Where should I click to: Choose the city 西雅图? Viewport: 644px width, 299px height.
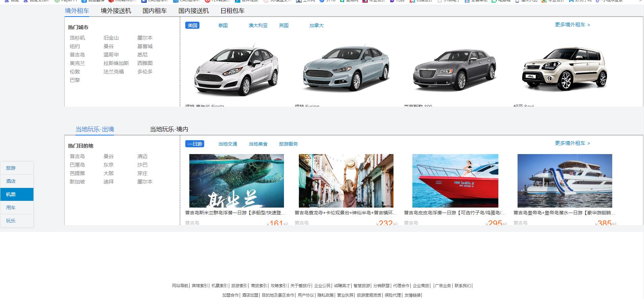pos(145,63)
